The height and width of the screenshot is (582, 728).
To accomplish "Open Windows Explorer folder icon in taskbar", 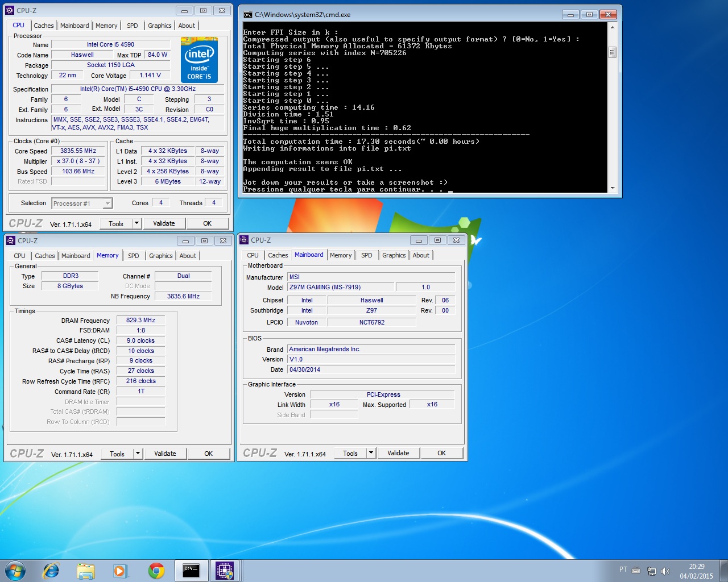I will click(x=86, y=571).
